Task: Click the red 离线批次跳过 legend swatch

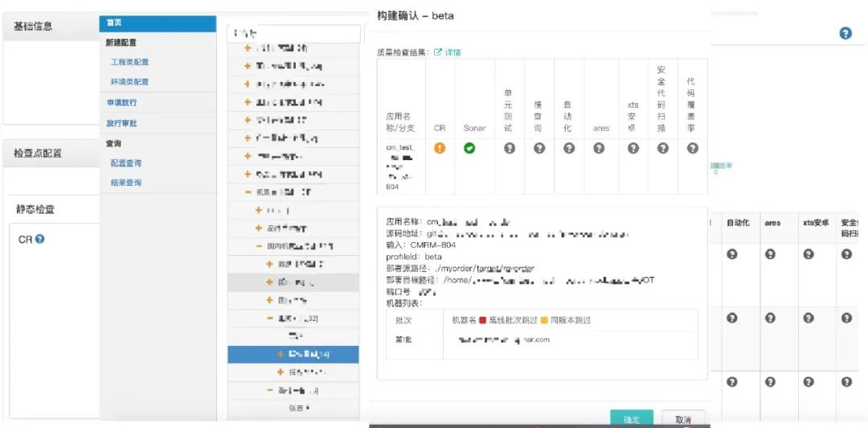Action: tap(482, 320)
